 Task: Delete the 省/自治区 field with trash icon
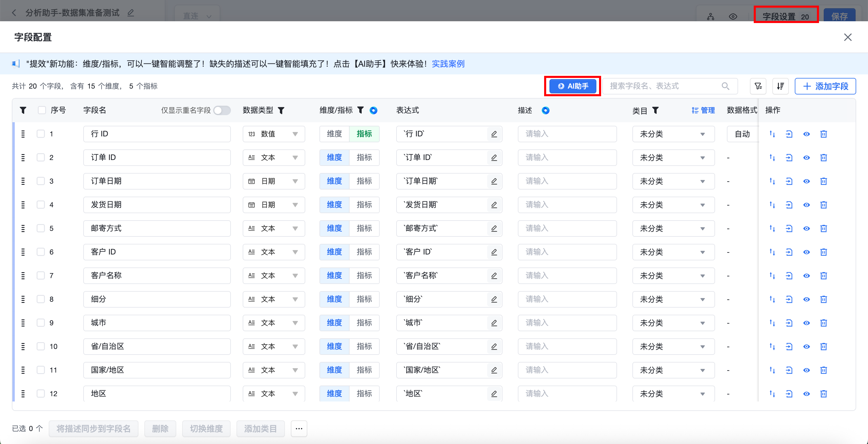(823, 346)
